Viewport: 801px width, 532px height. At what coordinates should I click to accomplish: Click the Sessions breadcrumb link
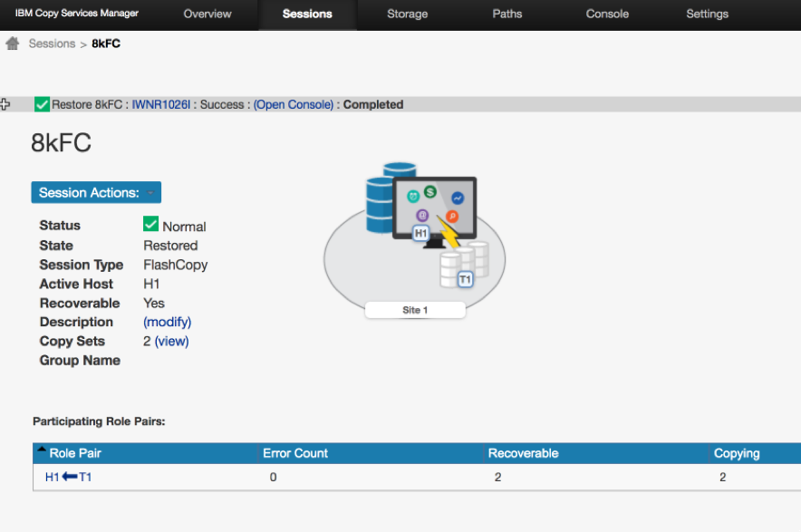pos(53,44)
